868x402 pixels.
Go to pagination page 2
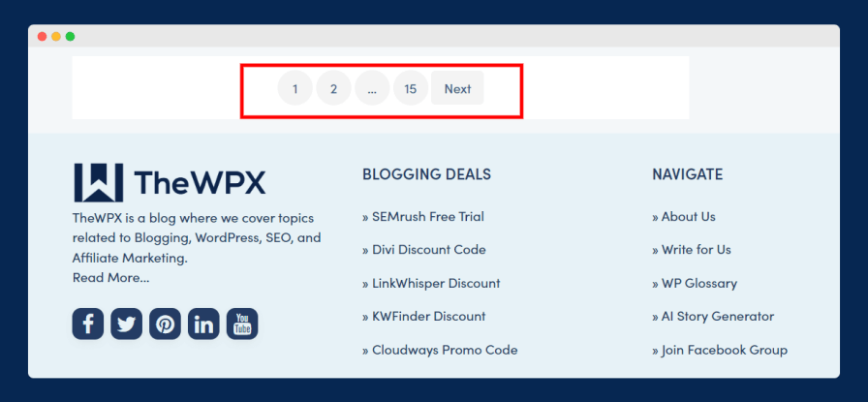333,87
